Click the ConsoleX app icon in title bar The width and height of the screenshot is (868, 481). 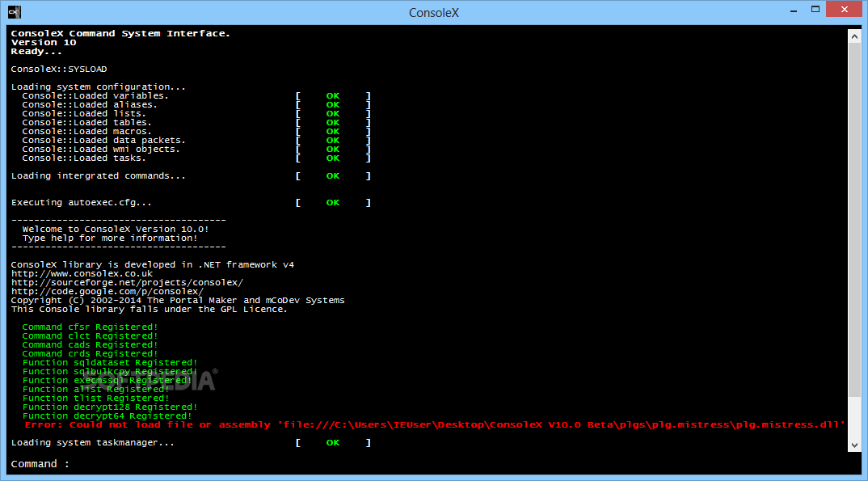pyautogui.click(x=15, y=11)
